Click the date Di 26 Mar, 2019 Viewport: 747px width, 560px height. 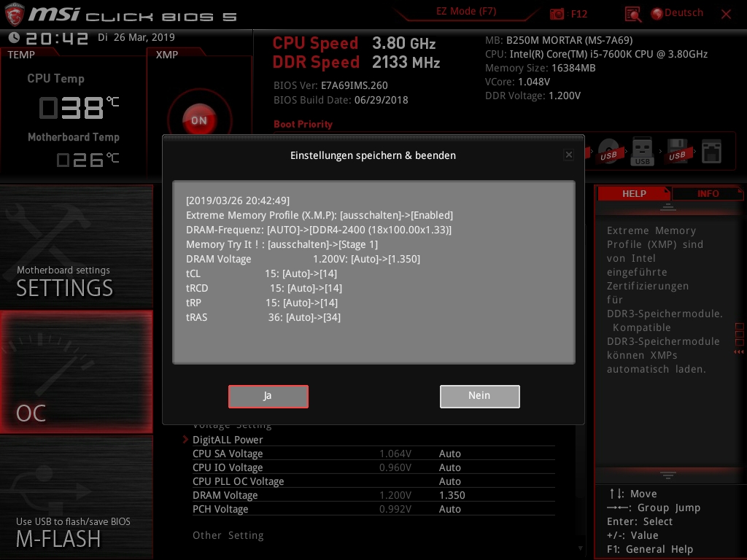pos(136,37)
